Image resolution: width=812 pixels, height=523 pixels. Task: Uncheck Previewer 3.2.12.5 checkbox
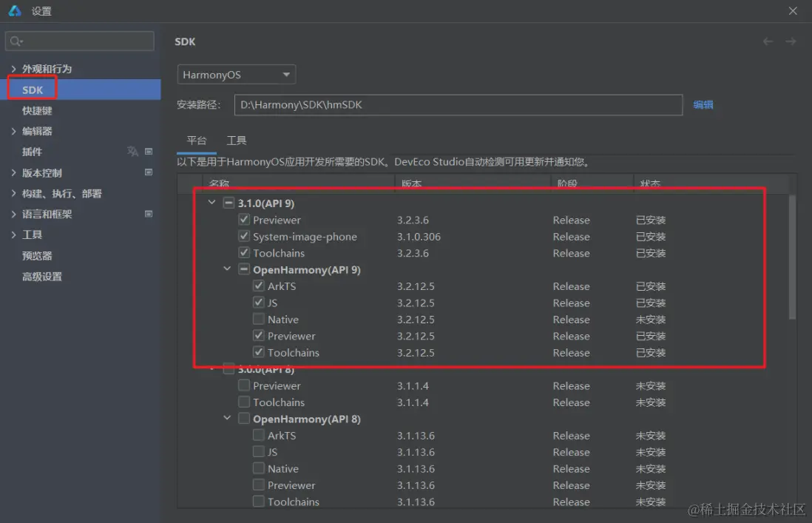tap(258, 336)
